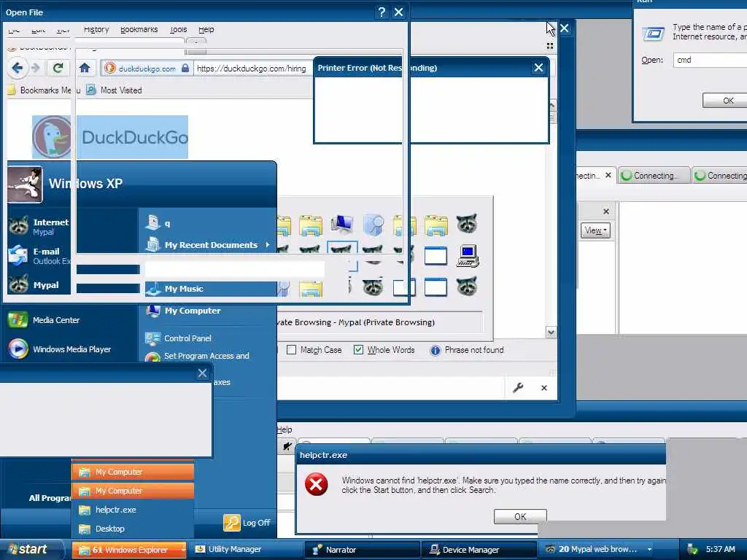The height and width of the screenshot is (560, 747).
Task: Open E-mail Outlook Express entry
Action: click(39, 256)
